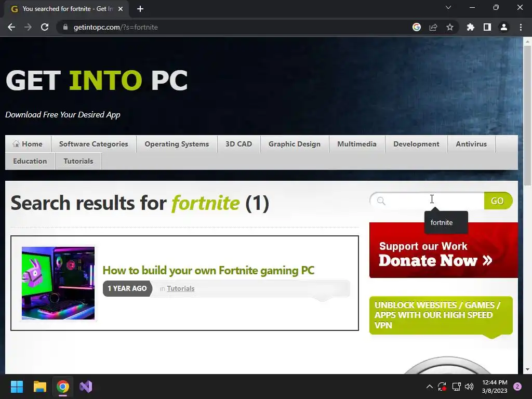This screenshot has width=532, height=399.
Task: Go to Home menu item
Action: coord(28,144)
